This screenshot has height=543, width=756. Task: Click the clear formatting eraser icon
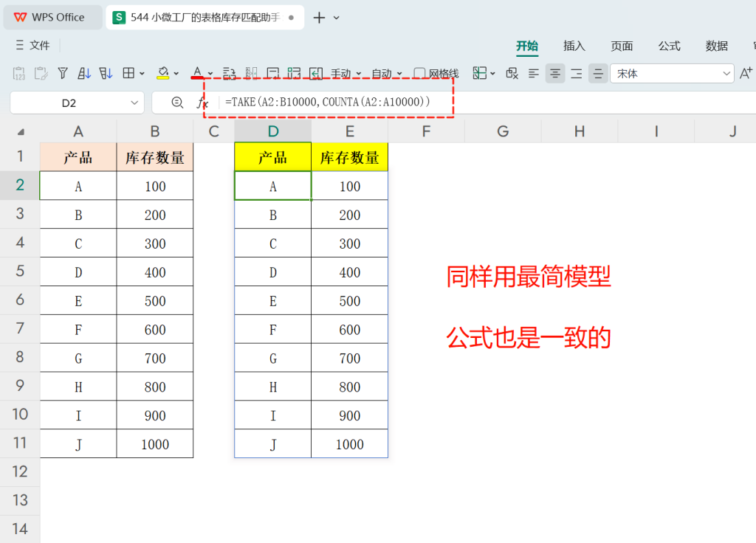[512, 73]
